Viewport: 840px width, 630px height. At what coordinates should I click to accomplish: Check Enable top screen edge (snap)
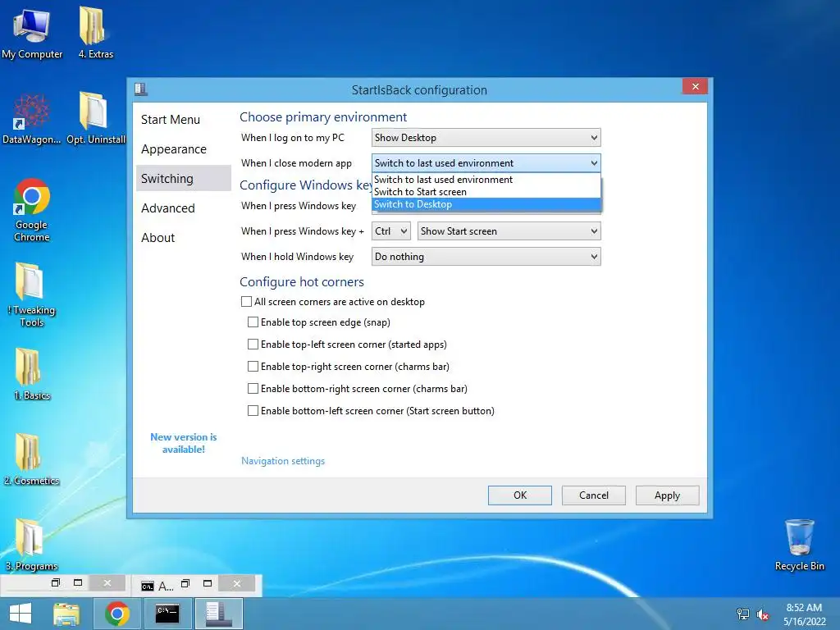(253, 322)
